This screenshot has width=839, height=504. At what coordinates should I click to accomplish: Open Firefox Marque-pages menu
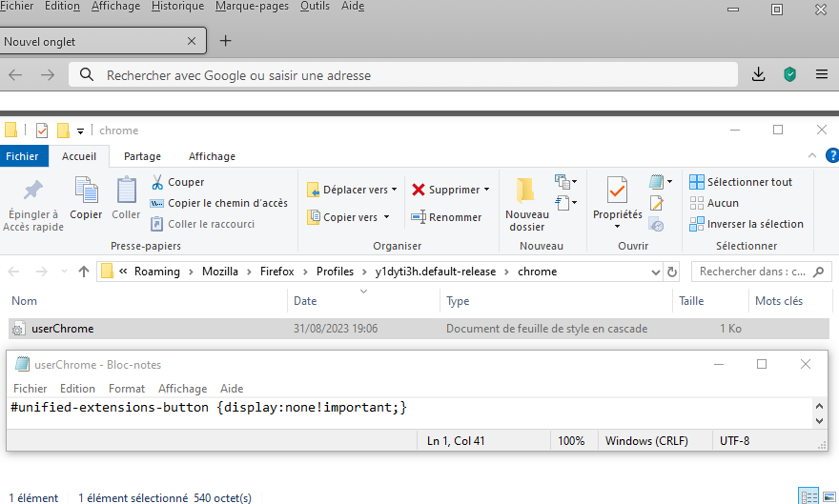click(x=252, y=6)
